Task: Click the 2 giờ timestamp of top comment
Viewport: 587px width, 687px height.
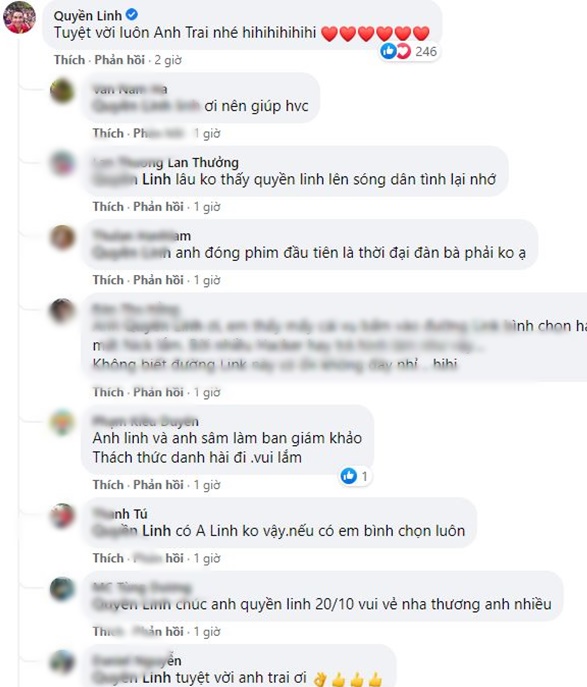Action: (168, 60)
